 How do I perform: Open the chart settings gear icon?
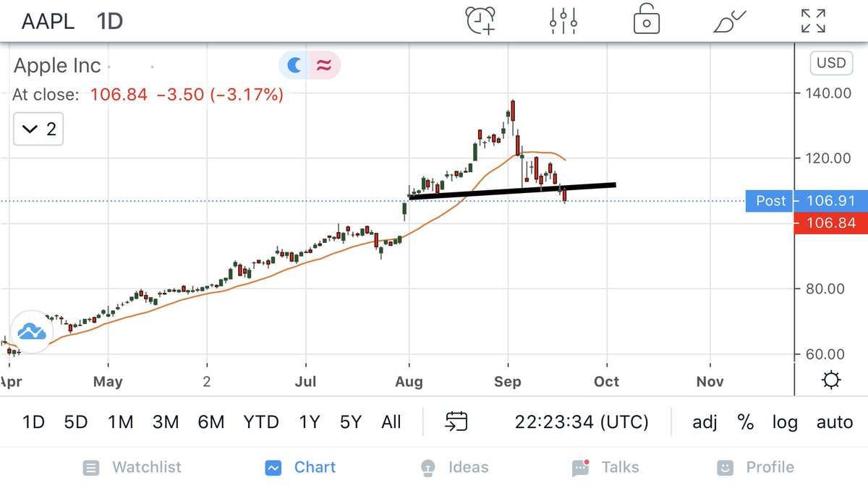pyautogui.click(x=831, y=380)
